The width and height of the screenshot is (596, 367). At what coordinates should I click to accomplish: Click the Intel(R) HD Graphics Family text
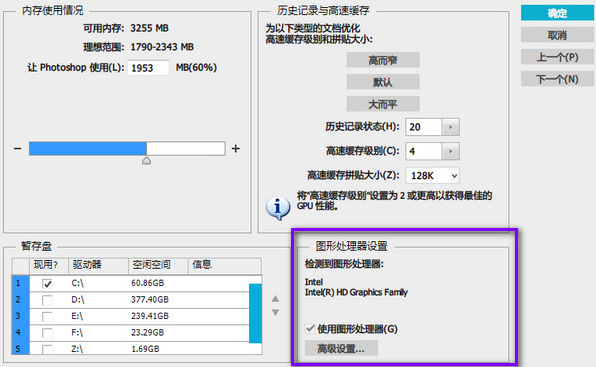pos(356,293)
